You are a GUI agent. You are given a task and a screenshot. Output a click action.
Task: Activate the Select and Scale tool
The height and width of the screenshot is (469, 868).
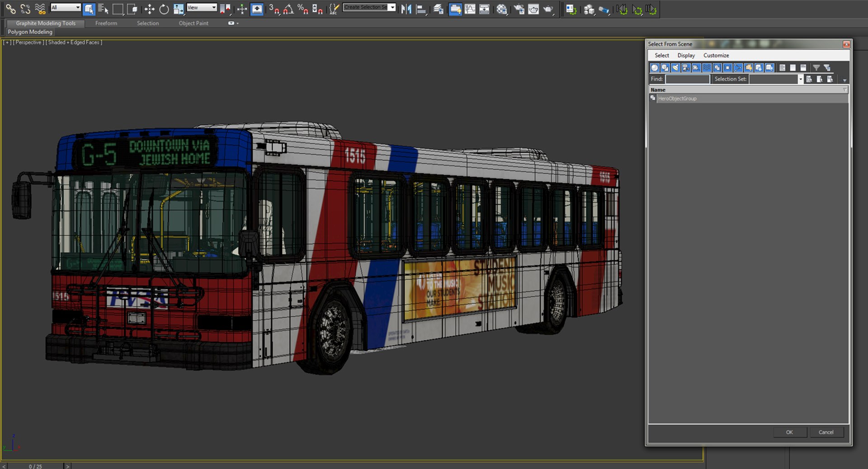(x=178, y=9)
